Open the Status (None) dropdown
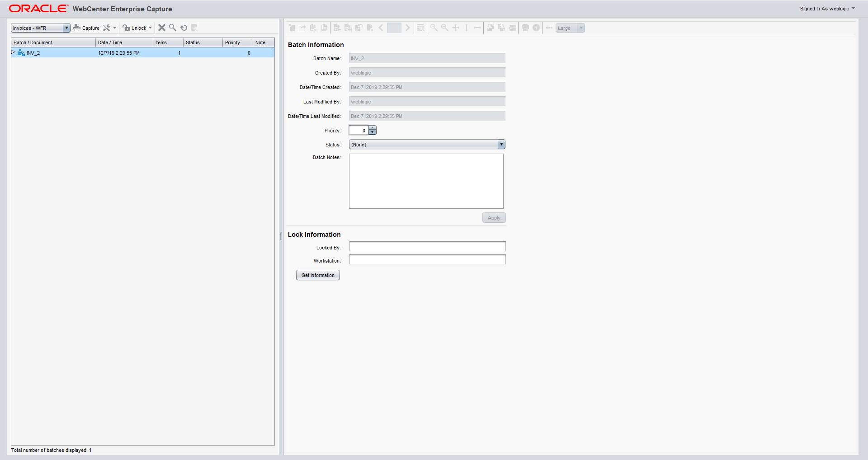Screen dimensions: 868x460 coord(501,145)
